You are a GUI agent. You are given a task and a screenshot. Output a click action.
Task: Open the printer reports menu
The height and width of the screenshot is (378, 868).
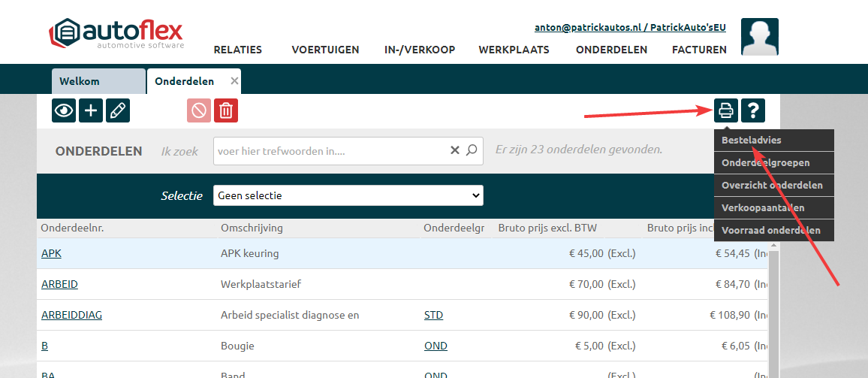(726, 110)
